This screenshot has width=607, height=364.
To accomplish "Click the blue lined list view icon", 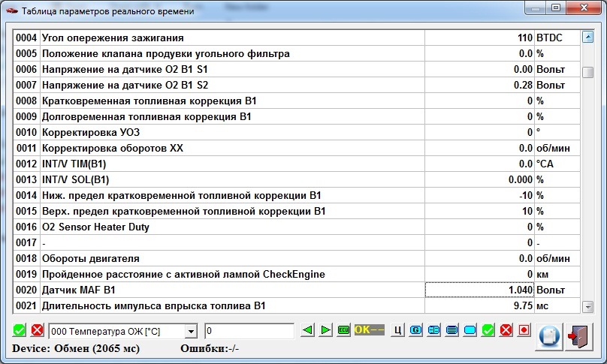I will [x=451, y=330].
